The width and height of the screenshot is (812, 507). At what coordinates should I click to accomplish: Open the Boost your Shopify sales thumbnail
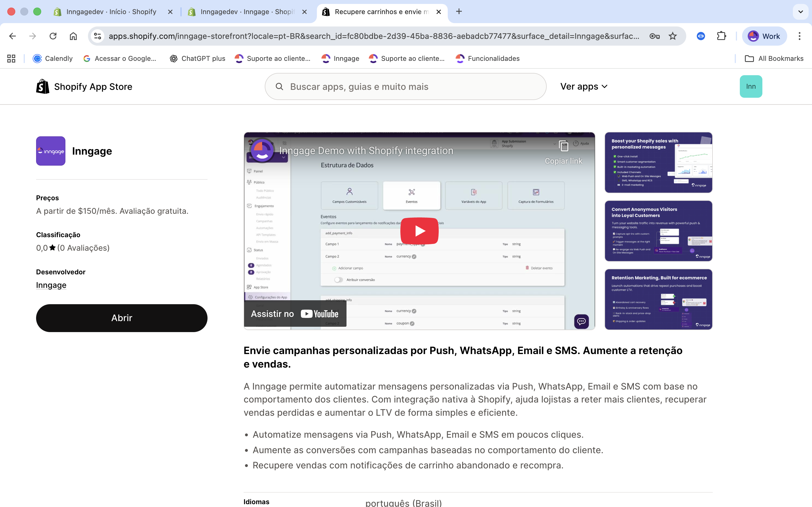658,163
